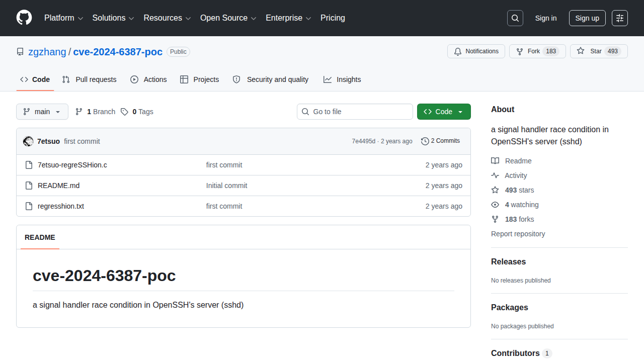Screen dimensions: 644x362
Task: Switch to the Insights tab
Action: coord(342,79)
